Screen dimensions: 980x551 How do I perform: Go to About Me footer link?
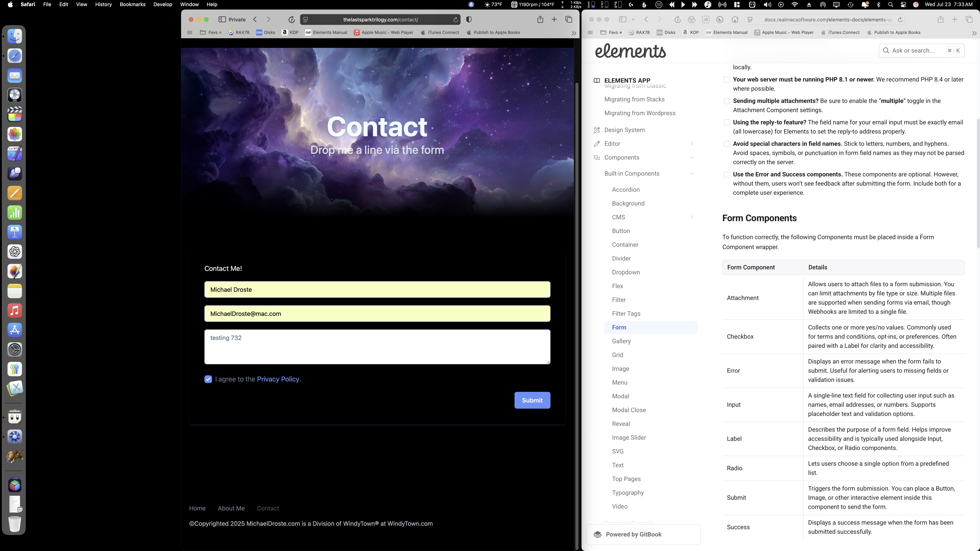[231, 508]
